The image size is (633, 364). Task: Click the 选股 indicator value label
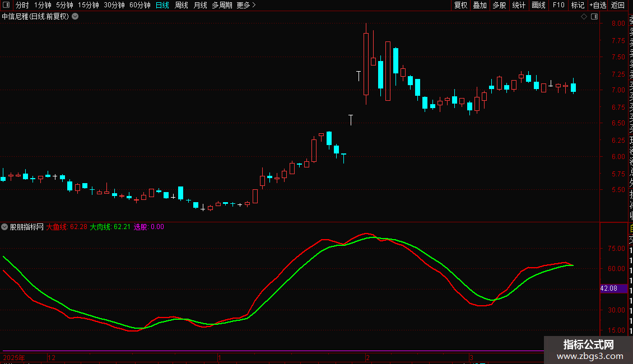point(148,227)
